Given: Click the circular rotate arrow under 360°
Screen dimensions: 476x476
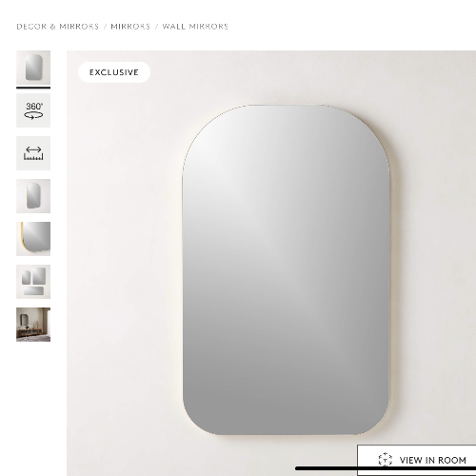Looking at the screenshot, I should tap(33, 115).
